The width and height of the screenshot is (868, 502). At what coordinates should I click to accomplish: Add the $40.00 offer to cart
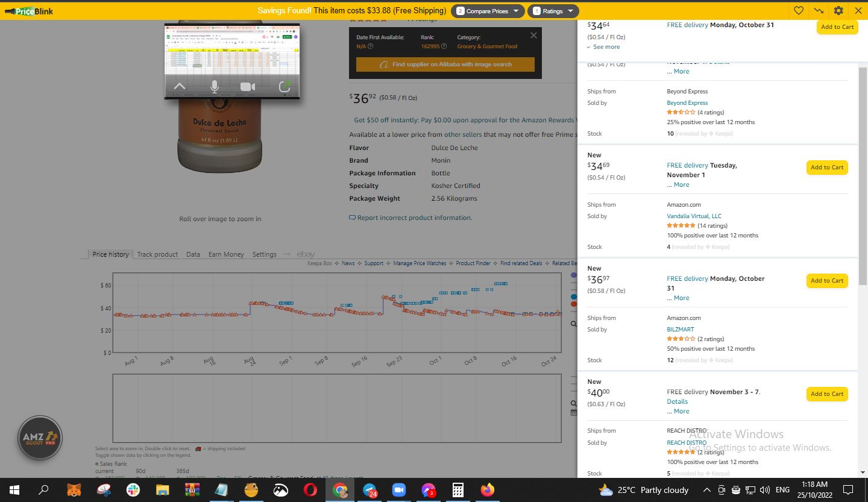[827, 394]
